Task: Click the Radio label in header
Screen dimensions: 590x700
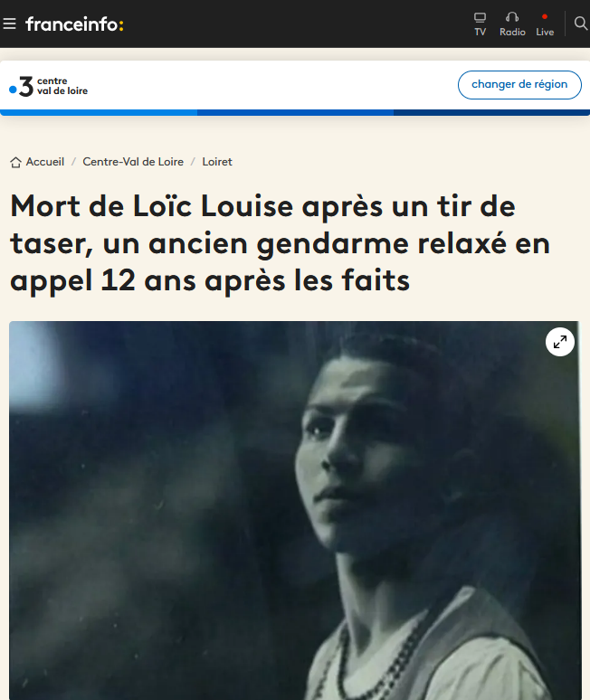Action: point(512,33)
